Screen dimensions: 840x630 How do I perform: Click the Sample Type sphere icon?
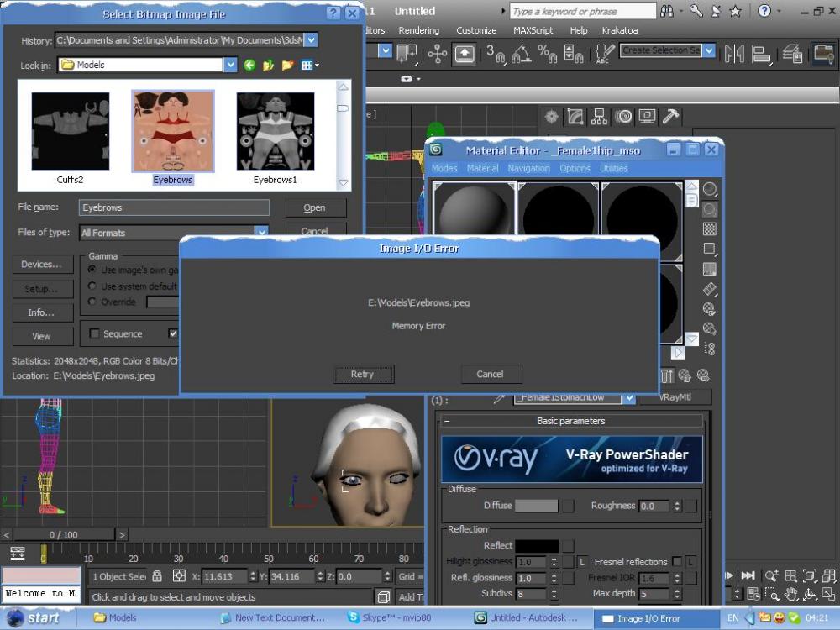pos(710,189)
